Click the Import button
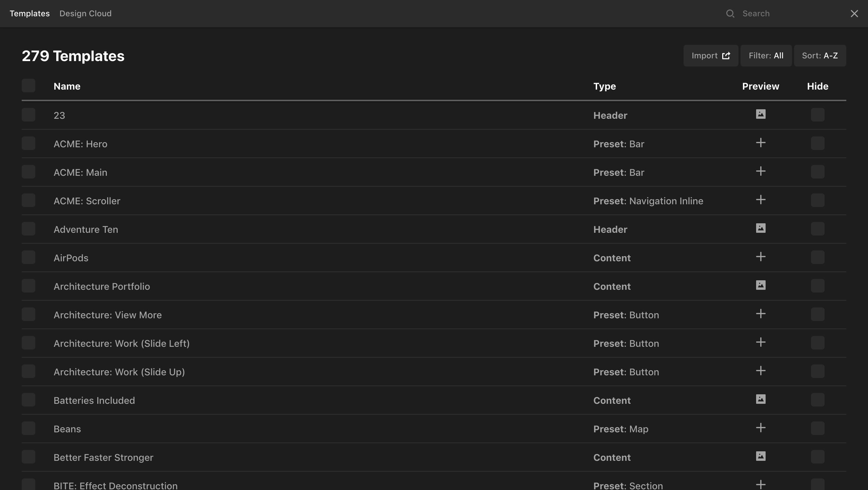This screenshot has height=490, width=868. tap(710, 56)
